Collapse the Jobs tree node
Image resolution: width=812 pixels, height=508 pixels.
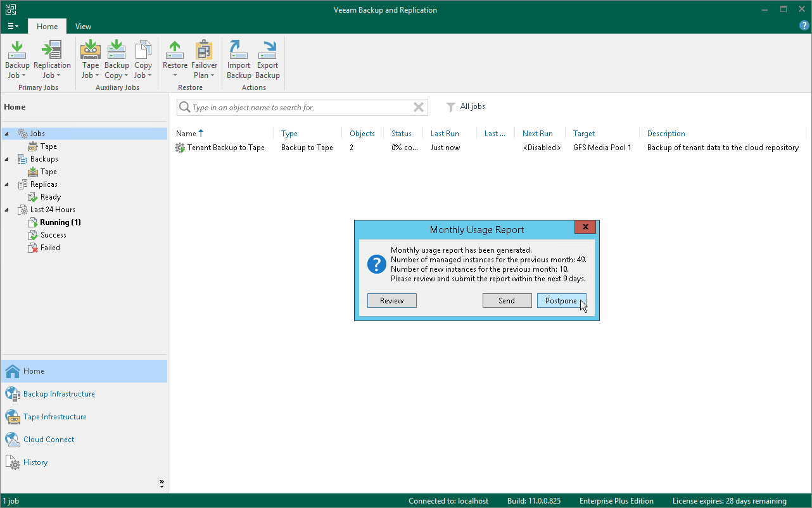click(6, 134)
